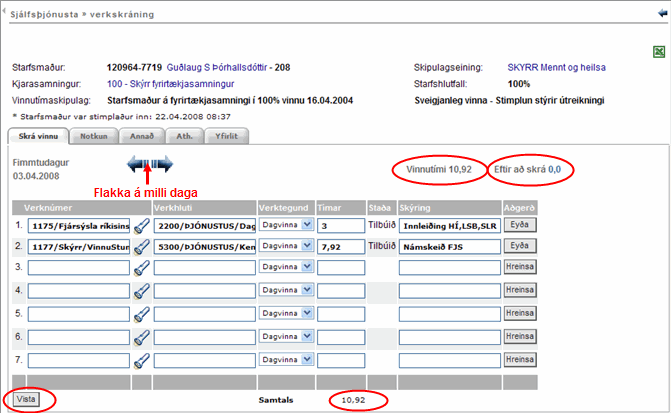
Task: Click the date 03.04.2008
Action: [36, 176]
